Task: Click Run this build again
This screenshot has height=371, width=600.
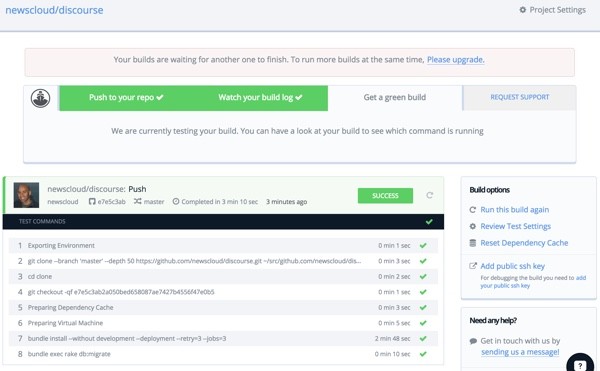Action: (x=515, y=210)
